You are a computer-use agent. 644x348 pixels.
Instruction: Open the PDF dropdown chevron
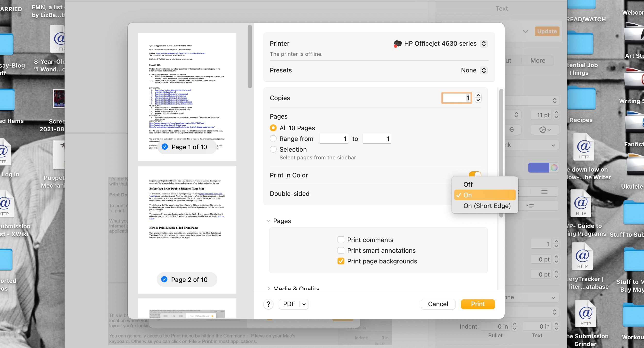tap(304, 304)
